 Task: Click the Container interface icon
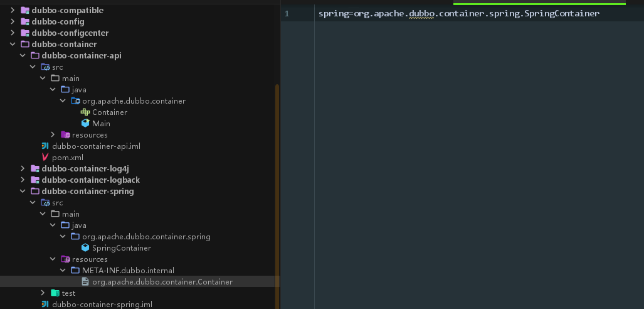click(85, 112)
